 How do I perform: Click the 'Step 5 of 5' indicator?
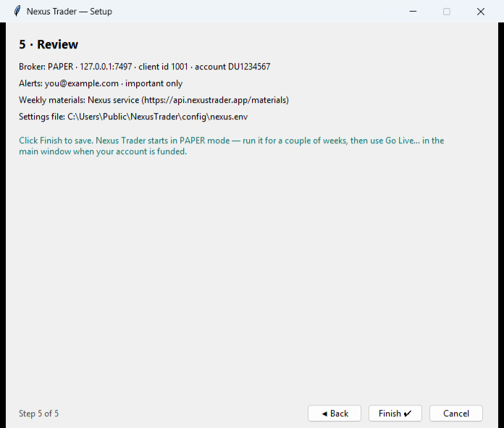pyautogui.click(x=39, y=414)
